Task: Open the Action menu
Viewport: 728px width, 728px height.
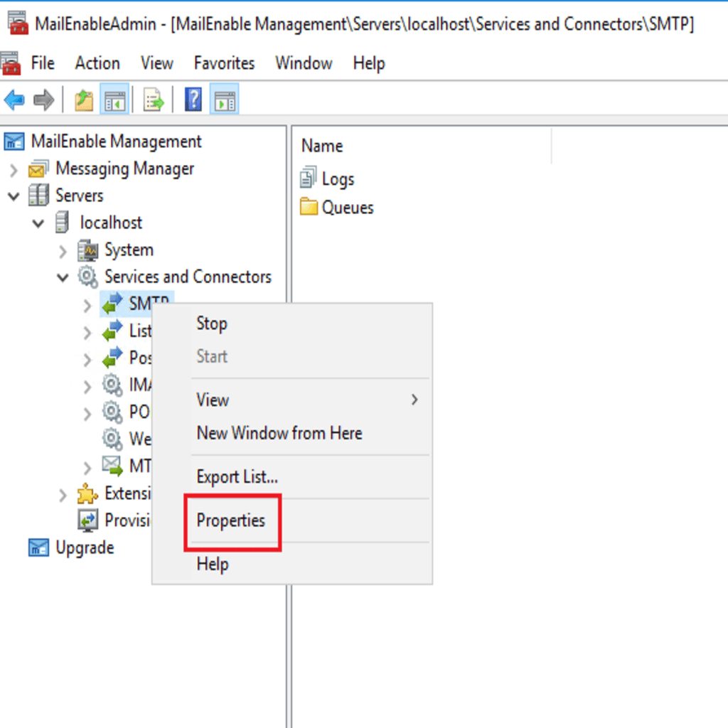Action: coord(97,63)
